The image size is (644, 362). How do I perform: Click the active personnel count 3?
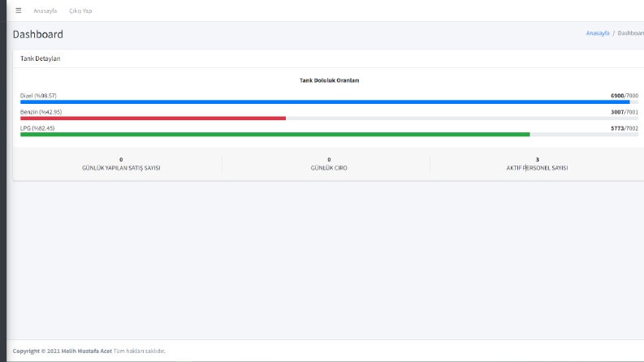538,160
